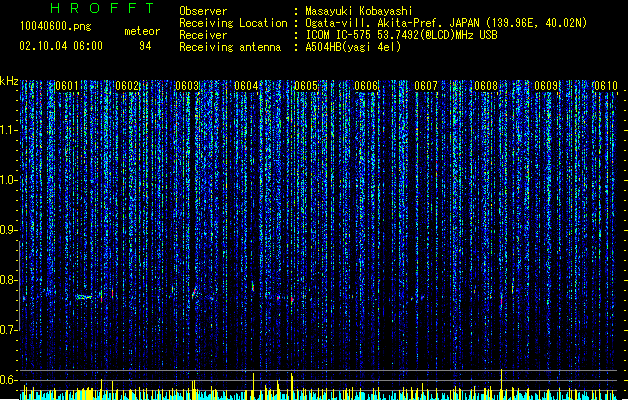
Task: Click the 0610 time marker
Action: tap(605, 86)
